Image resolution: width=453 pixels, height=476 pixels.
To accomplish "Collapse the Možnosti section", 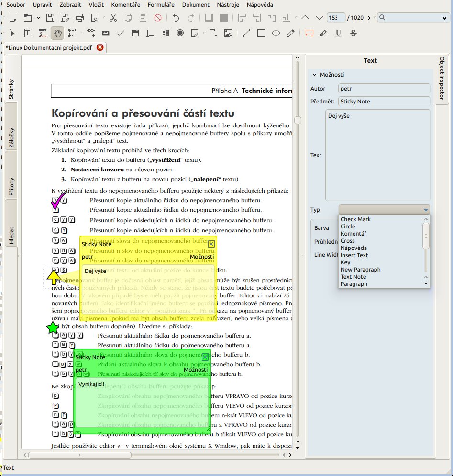I will tap(314, 75).
